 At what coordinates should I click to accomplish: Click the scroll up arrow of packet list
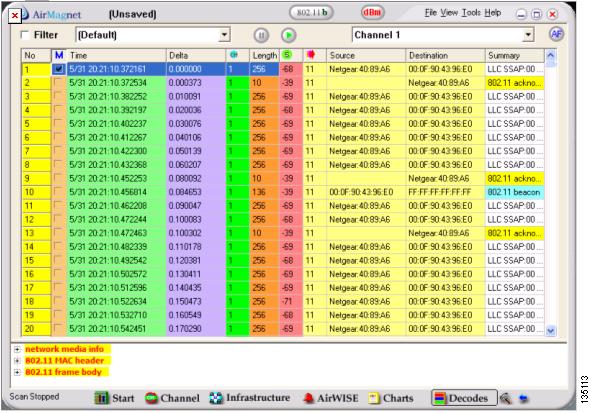[550, 55]
